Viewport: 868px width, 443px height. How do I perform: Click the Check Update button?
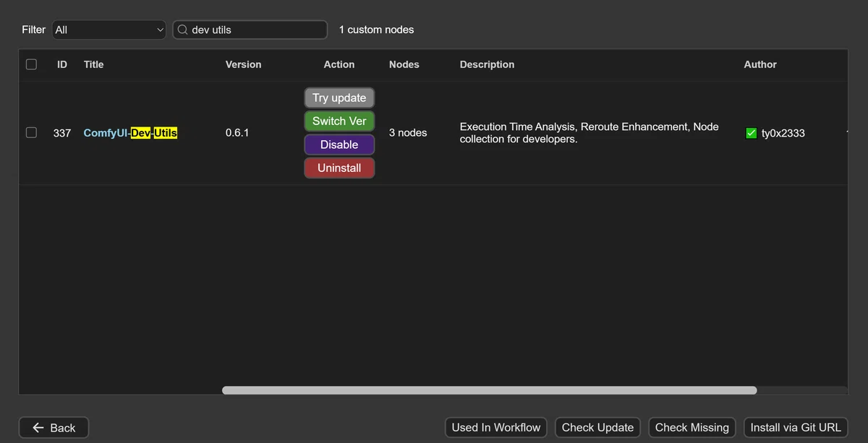coord(597,427)
